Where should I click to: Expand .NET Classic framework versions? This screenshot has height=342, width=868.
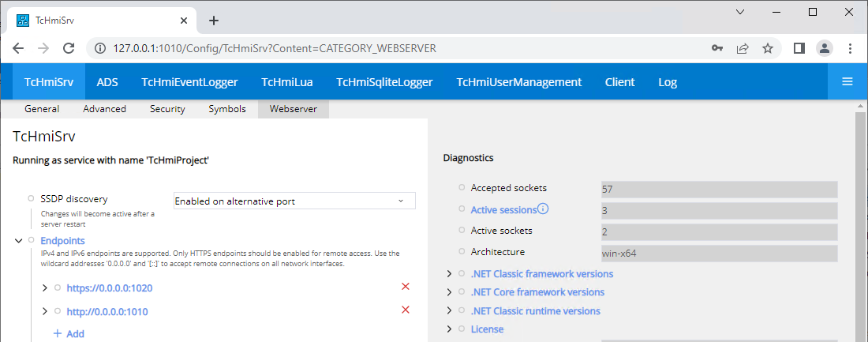pos(449,274)
